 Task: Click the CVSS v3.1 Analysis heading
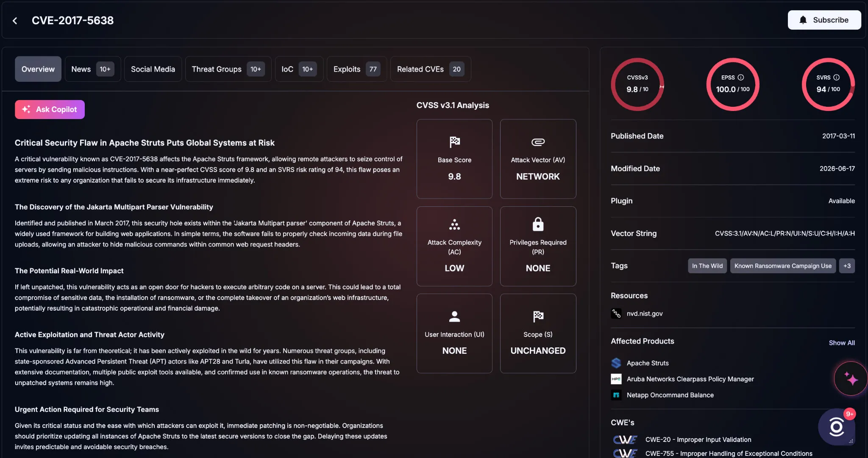pos(453,105)
